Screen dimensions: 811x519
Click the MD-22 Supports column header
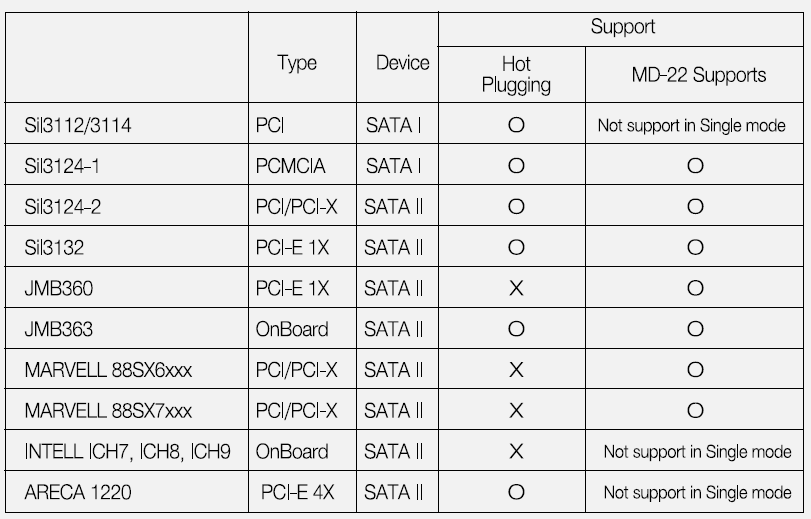pyautogui.click(x=698, y=74)
